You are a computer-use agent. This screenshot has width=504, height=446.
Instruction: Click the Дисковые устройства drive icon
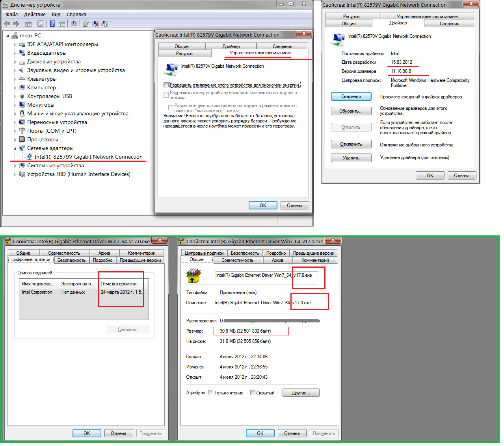coord(22,61)
